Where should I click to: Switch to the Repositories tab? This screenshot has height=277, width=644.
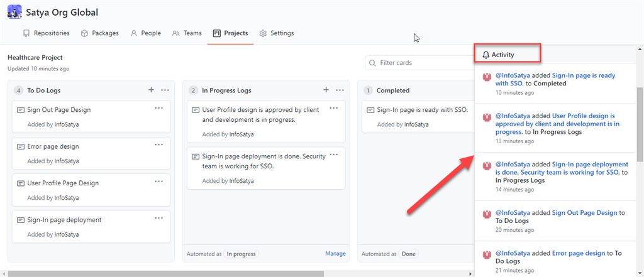(x=46, y=33)
